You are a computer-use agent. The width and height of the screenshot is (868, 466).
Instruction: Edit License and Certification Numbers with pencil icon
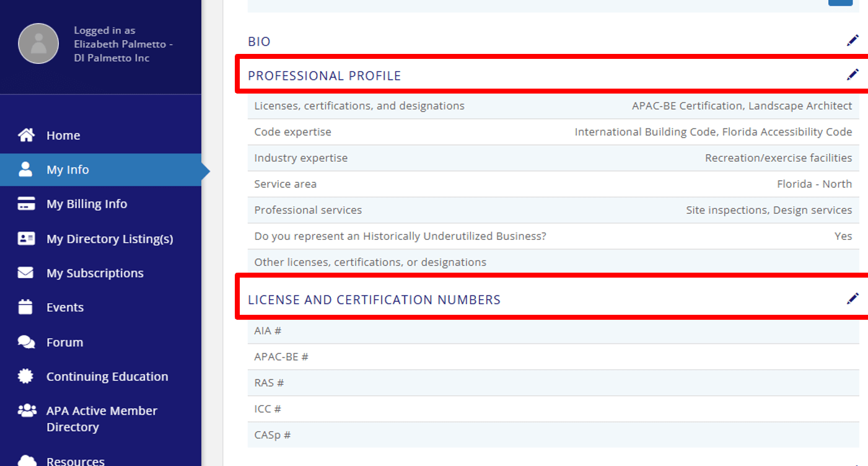click(853, 298)
